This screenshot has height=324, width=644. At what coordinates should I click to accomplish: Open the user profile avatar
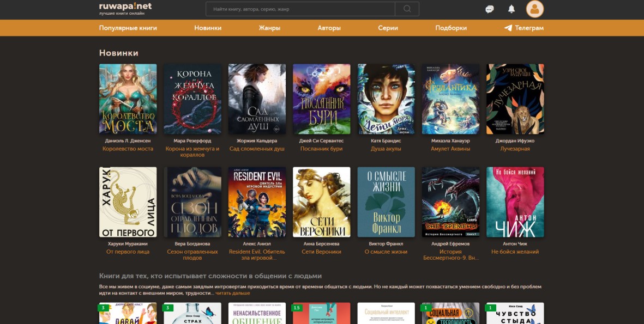(x=534, y=9)
